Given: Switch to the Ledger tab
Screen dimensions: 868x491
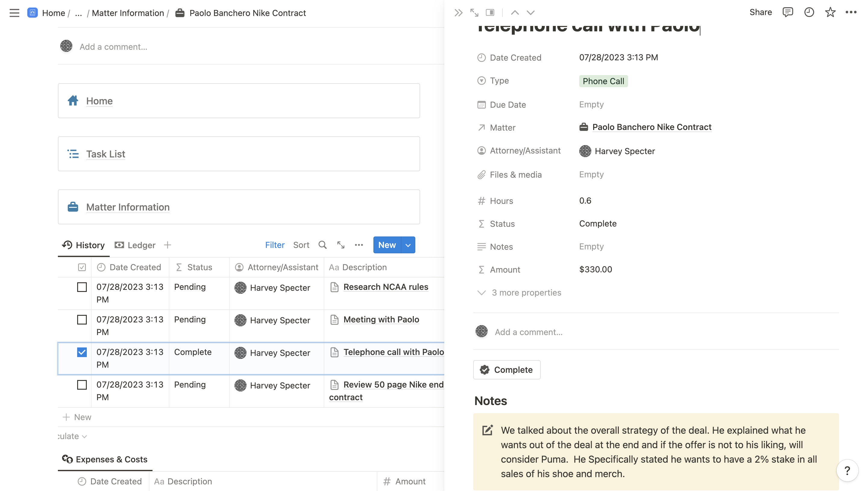Looking at the screenshot, I should 135,245.
